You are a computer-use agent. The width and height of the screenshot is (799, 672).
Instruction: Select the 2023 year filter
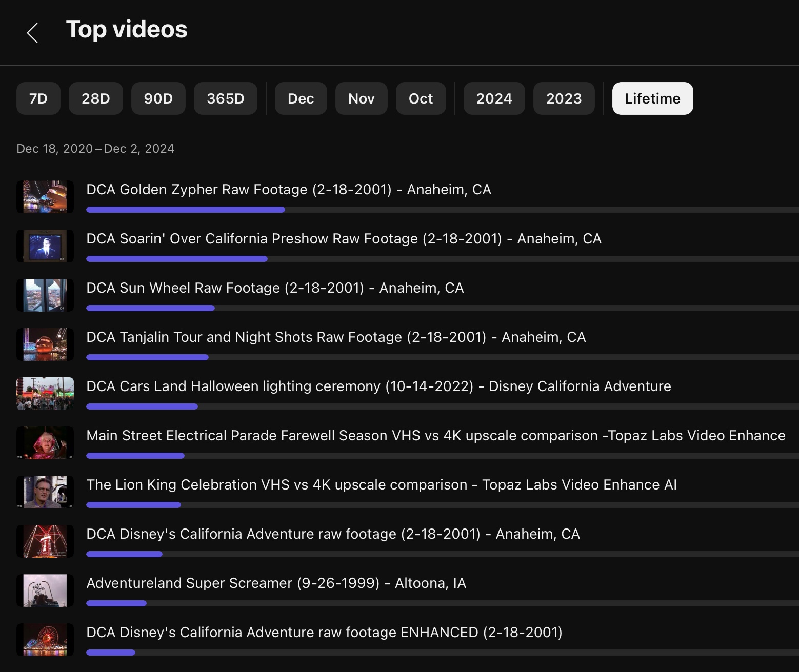click(564, 98)
